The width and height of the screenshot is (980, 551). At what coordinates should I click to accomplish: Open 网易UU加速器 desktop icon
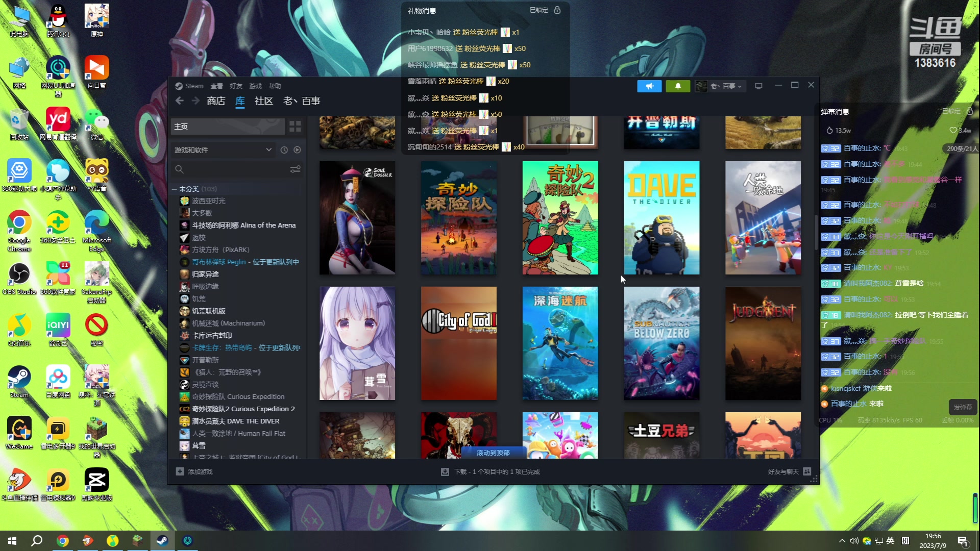pyautogui.click(x=58, y=77)
